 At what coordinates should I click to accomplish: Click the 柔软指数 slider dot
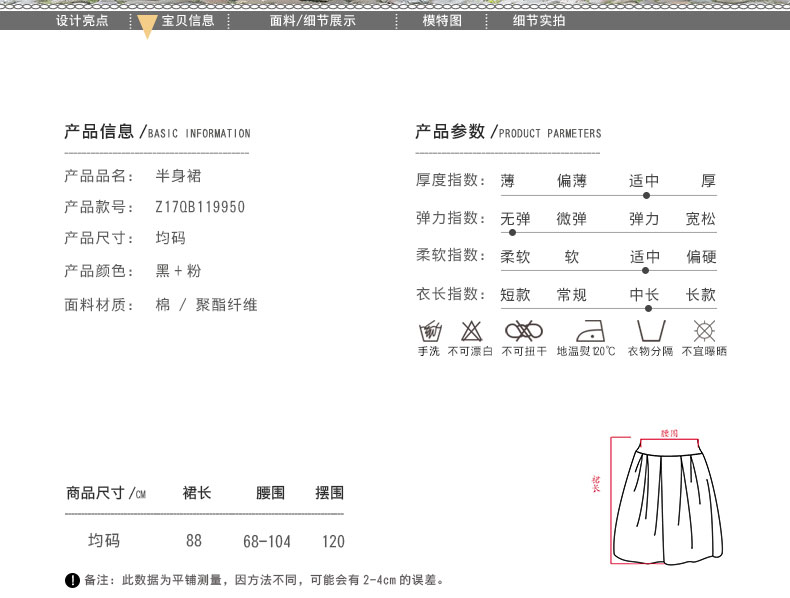(645, 271)
